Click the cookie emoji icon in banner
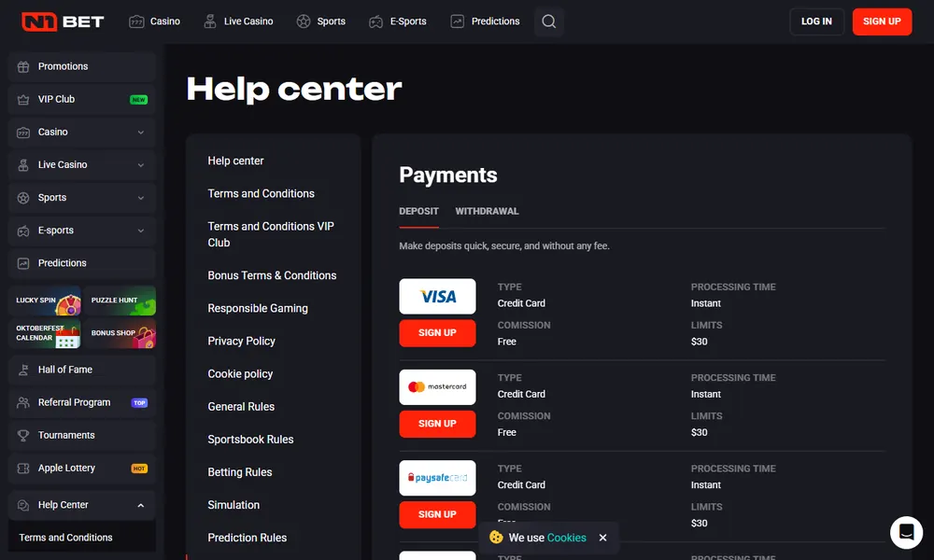This screenshot has width=934, height=560. 496,538
